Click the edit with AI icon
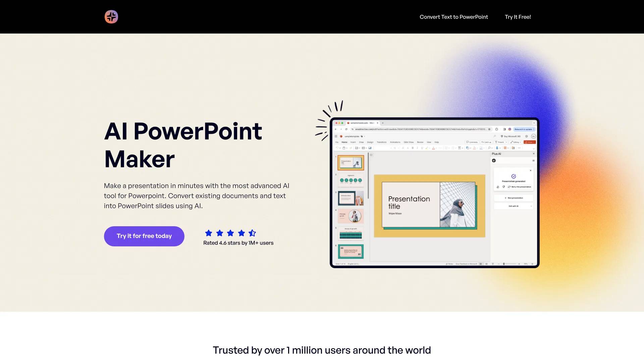 point(514,206)
